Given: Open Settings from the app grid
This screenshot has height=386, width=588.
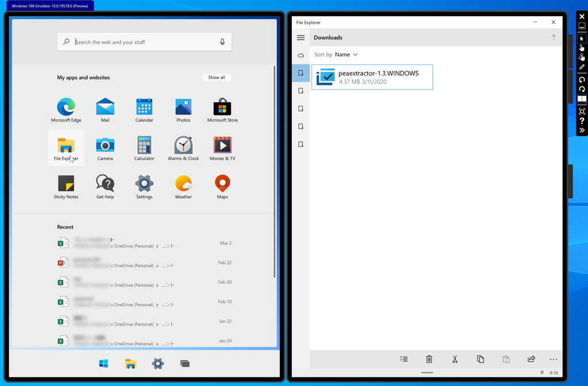Looking at the screenshot, I should pos(144,187).
